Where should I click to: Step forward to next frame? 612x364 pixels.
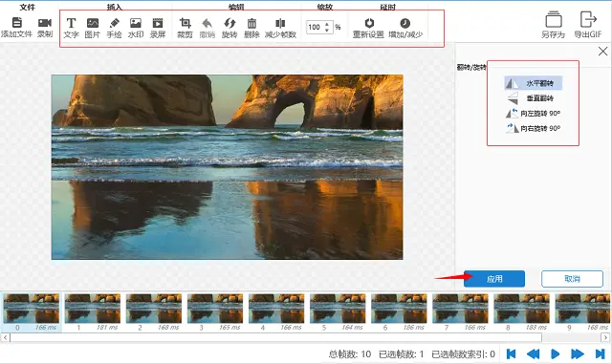point(578,353)
